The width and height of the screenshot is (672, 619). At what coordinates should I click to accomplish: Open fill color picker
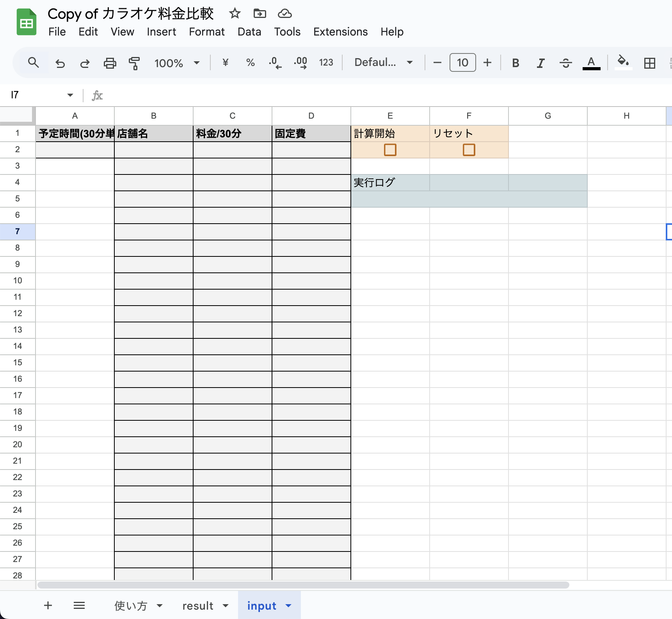[x=623, y=62]
